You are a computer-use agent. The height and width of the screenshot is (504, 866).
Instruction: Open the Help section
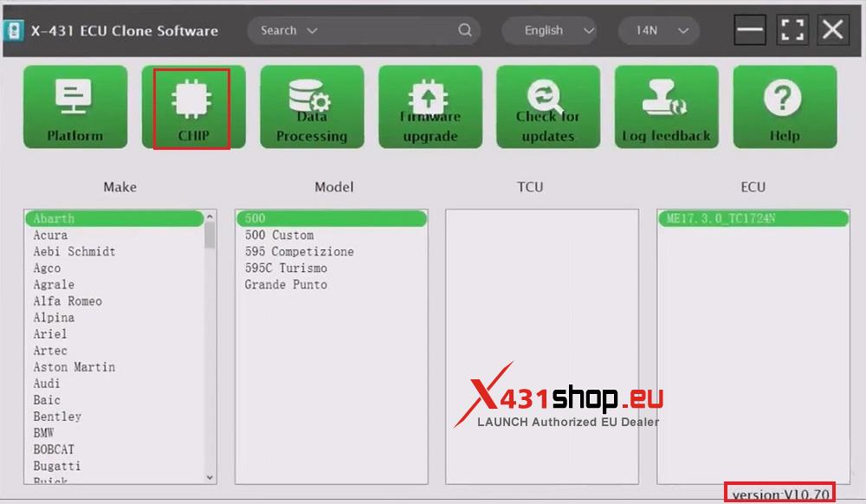point(785,107)
